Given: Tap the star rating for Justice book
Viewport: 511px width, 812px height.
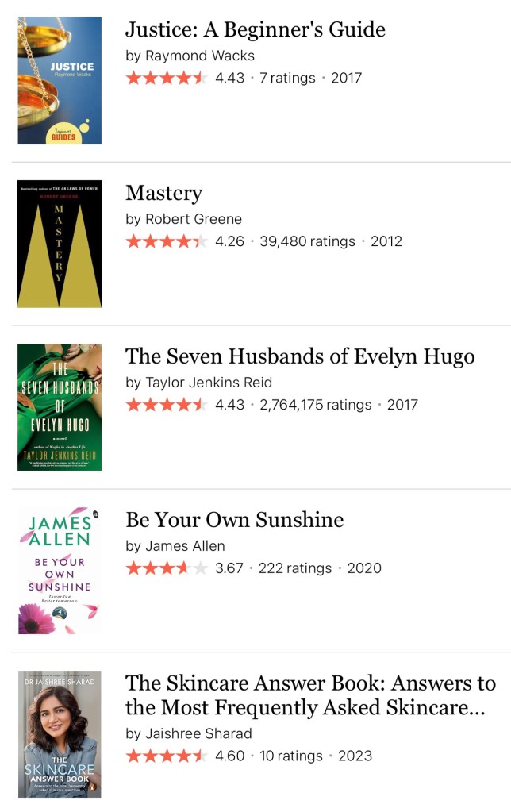Looking at the screenshot, I should coord(166,78).
